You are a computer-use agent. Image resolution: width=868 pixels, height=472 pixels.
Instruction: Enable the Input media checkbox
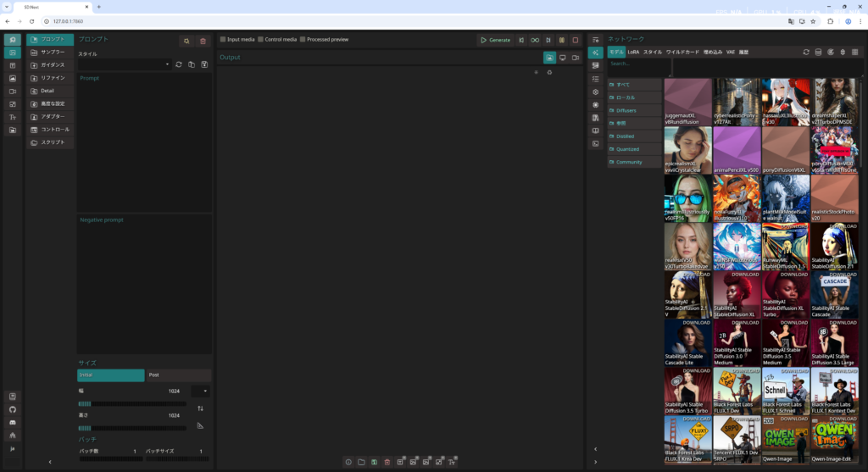pyautogui.click(x=223, y=40)
